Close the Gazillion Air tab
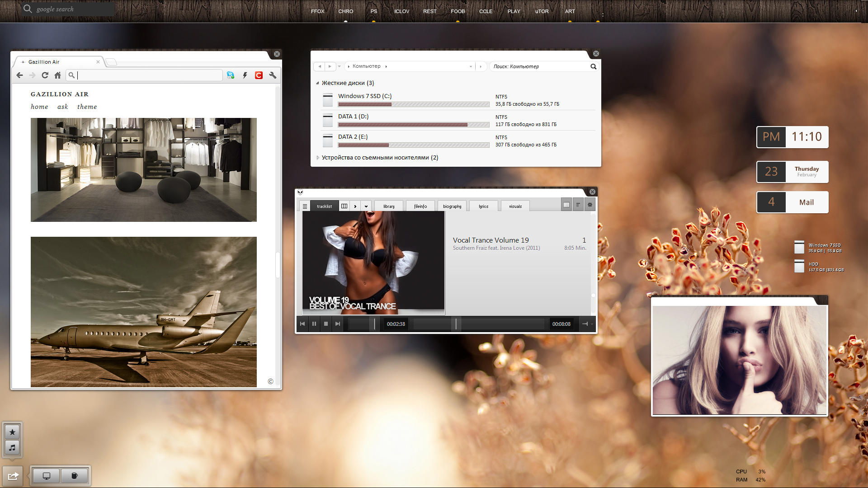This screenshot has height=488, width=868. 98,62
